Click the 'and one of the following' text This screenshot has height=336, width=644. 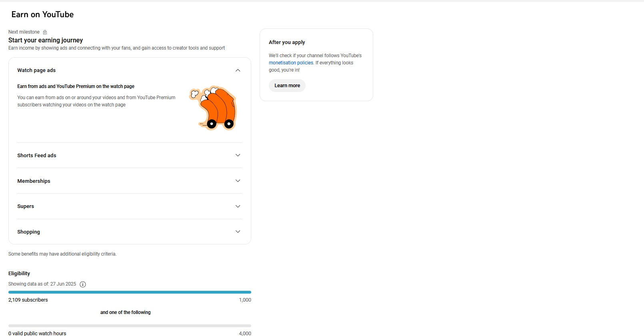[x=125, y=312]
